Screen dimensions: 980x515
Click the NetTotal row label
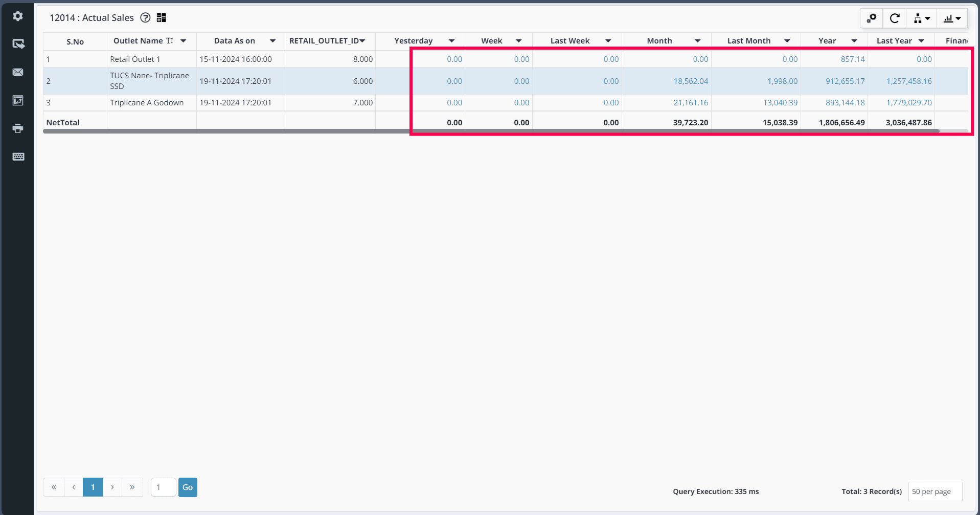[x=63, y=123]
